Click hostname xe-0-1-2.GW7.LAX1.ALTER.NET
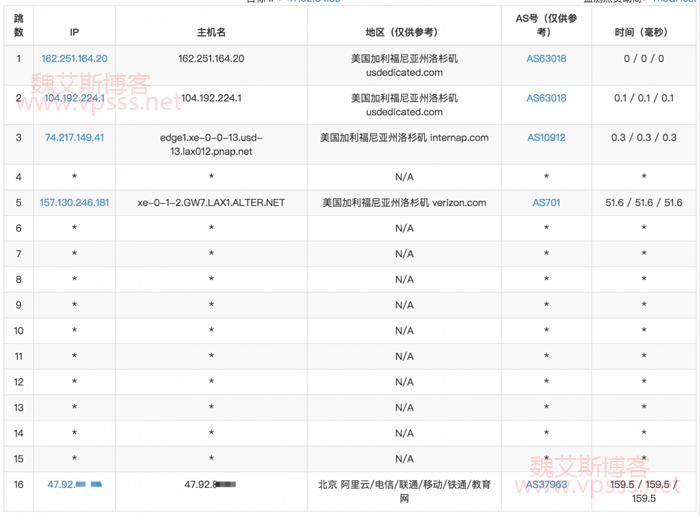 211,202
